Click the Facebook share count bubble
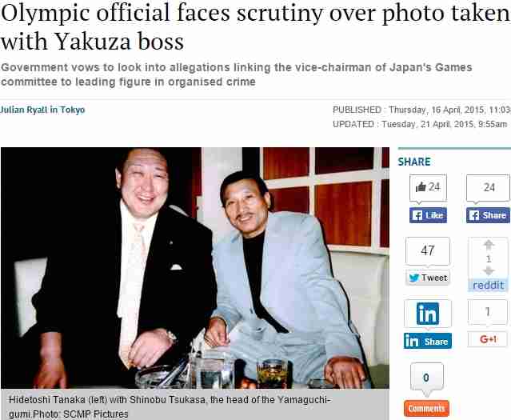 click(x=488, y=188)
